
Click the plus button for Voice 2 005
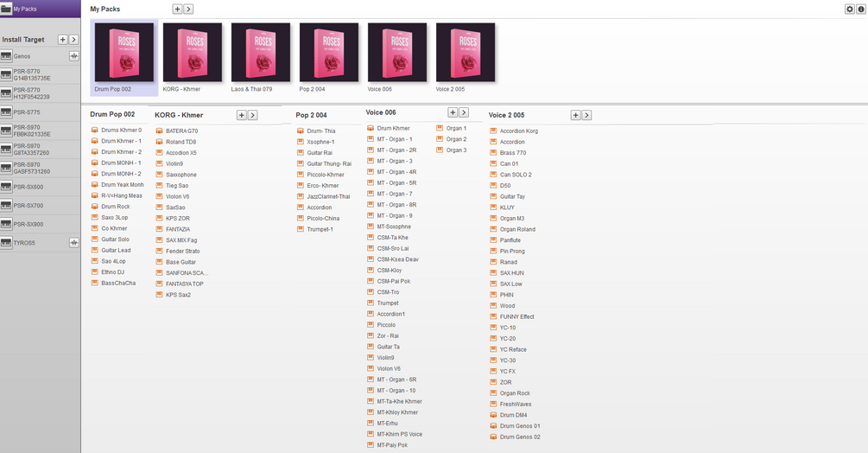576,115
